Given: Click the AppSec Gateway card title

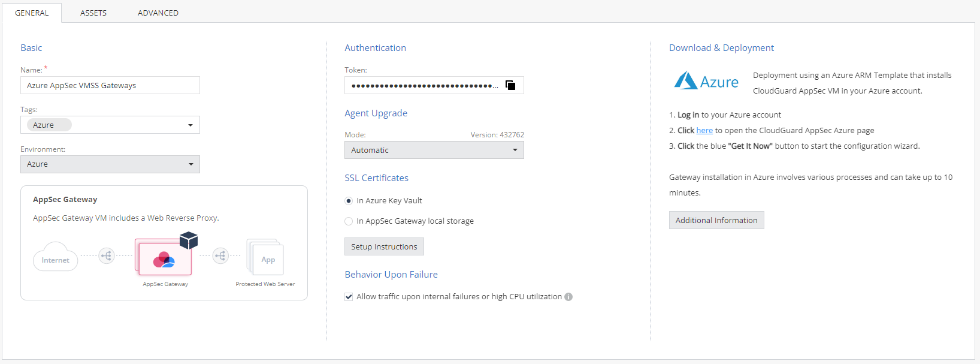Looking at the screenshot, I should [x=65, y=200].
